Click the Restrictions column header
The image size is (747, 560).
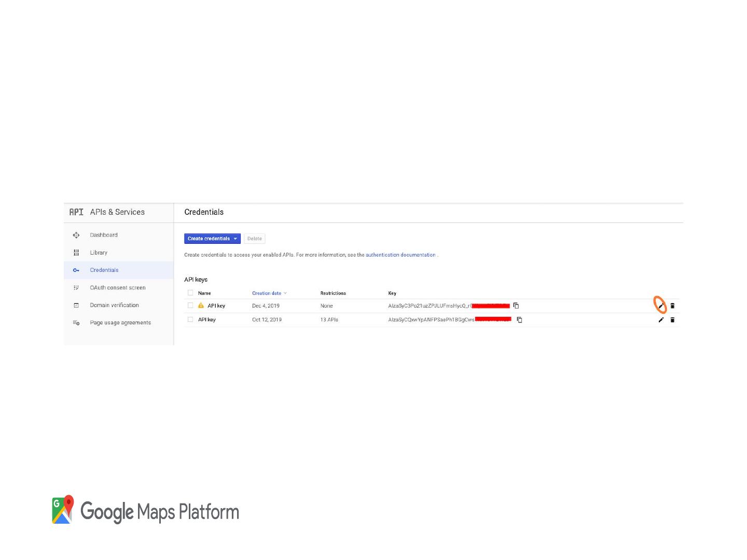(333, 293)
